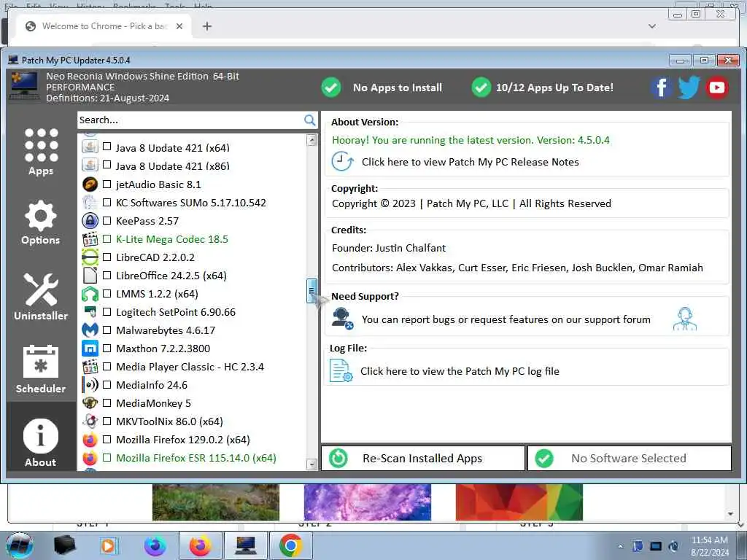
Task: Tick the jetAudio Basic 8.1 checkbox
Action: (107, 184)
